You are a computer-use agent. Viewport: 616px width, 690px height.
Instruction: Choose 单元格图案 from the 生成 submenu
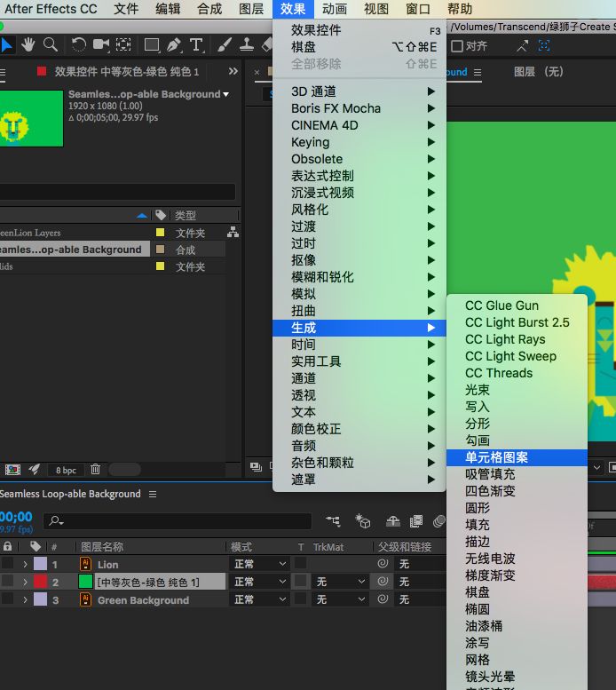[497, 458]
